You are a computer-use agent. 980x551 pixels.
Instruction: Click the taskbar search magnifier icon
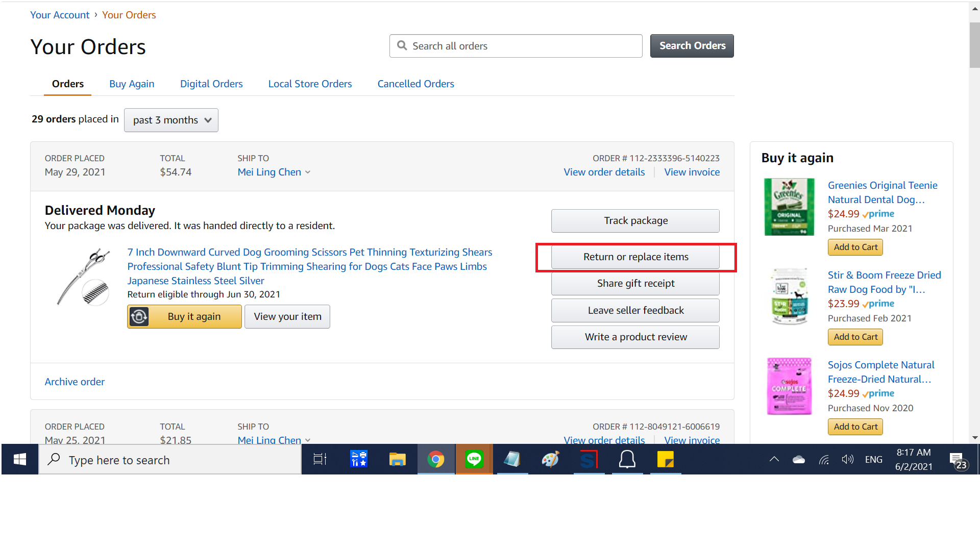click(x=54, y=460)
